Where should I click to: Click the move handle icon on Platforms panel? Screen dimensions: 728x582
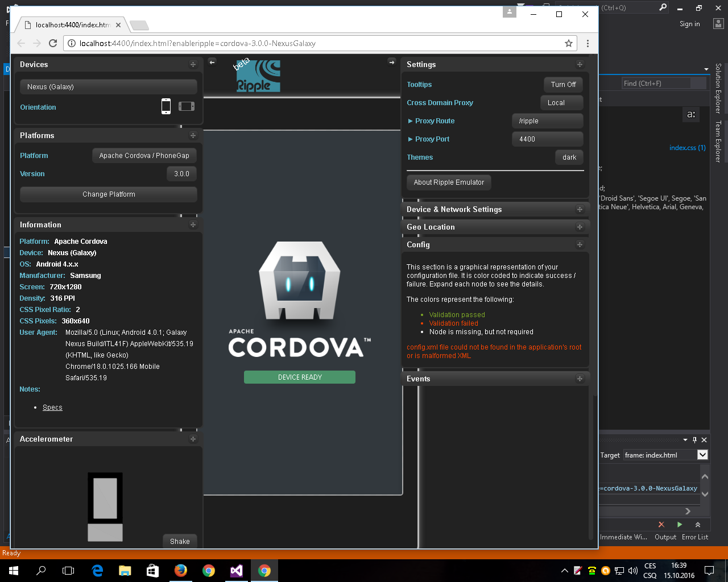tap(193, 136)
